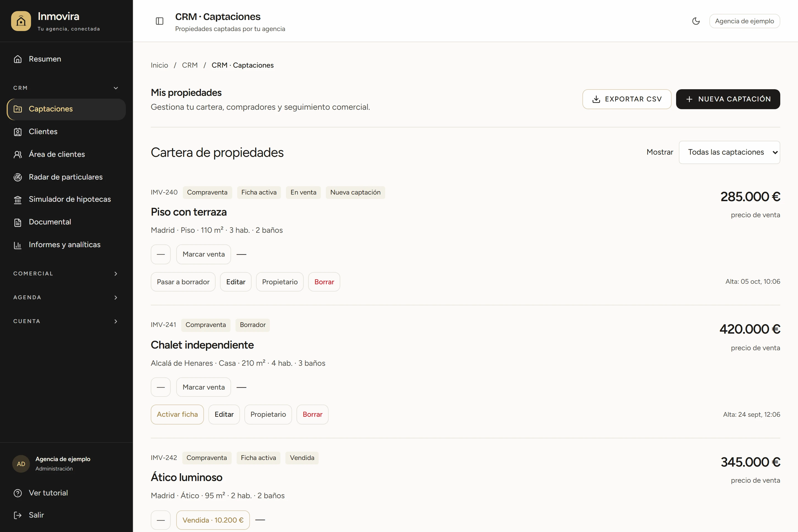Switch to dark mode with moon icon
The height and width of the screenshot is (532, 798).
point(696,21)
